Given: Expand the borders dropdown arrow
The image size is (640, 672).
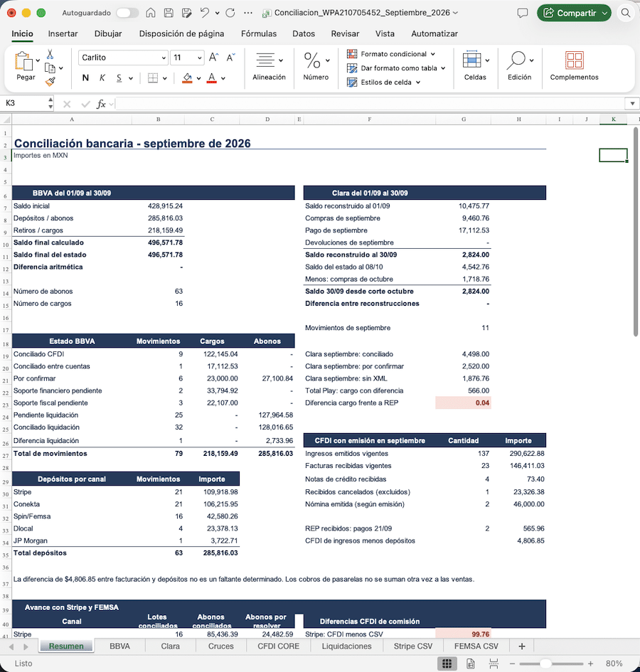Looking at the screenshot, I should click(164, 78).
